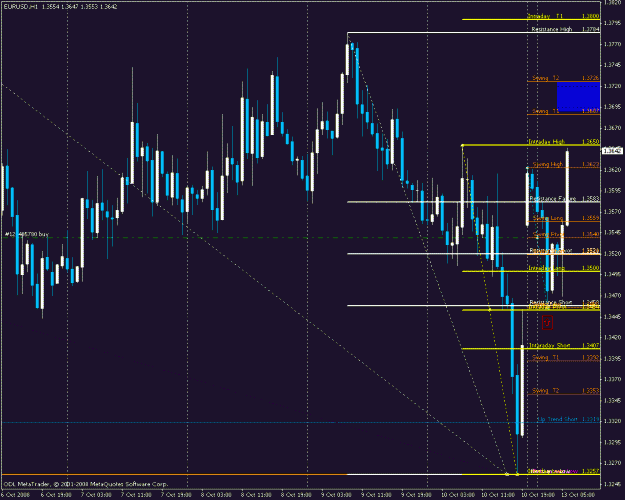Click the Swing Pivot 1.3540 label
The height and width of the screenshot is (500, 625).
click(566, 234)
